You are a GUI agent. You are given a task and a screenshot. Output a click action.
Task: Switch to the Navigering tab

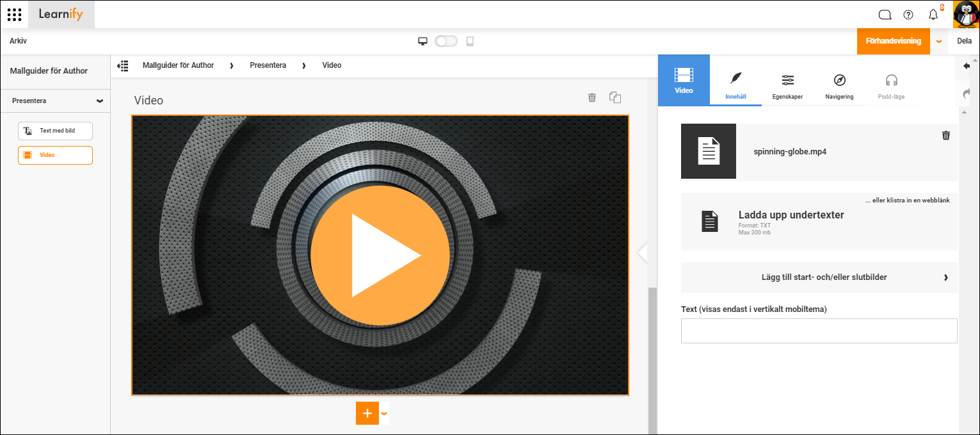839,87
